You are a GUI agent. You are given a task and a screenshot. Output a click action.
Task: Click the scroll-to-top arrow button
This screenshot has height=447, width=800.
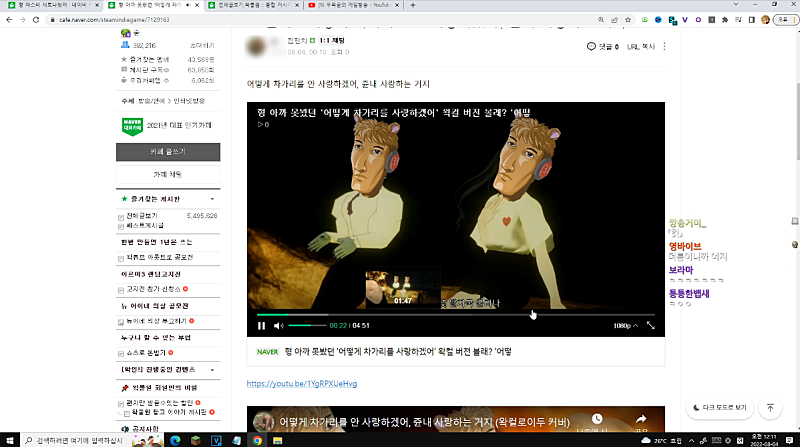[x=770, y=408]
